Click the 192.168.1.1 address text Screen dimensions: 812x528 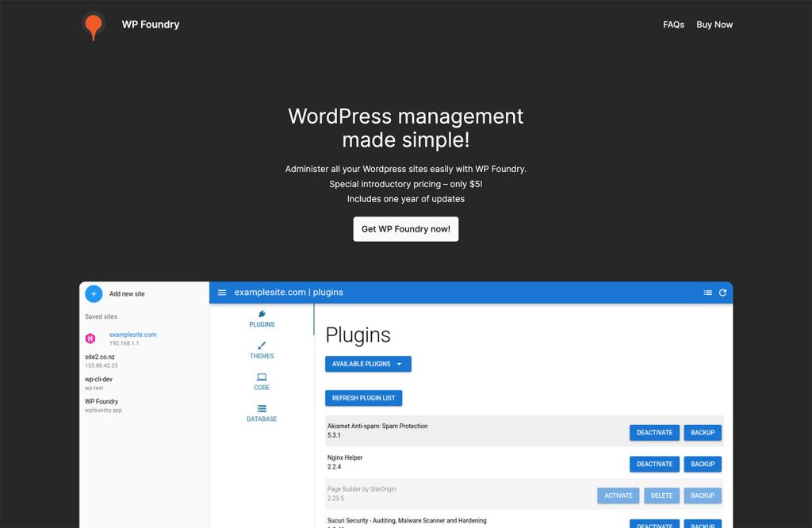(124, 343)
